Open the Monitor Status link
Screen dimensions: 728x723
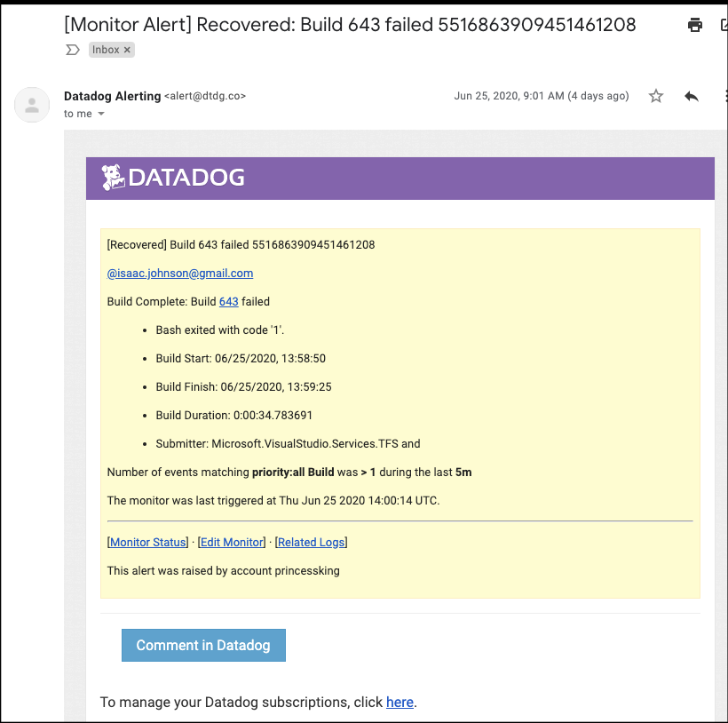(x=147, y=543)
